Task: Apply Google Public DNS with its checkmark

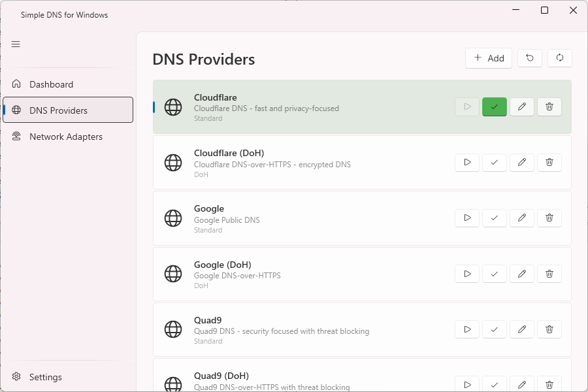Action: pyautogui.click(x=495, y=218)
